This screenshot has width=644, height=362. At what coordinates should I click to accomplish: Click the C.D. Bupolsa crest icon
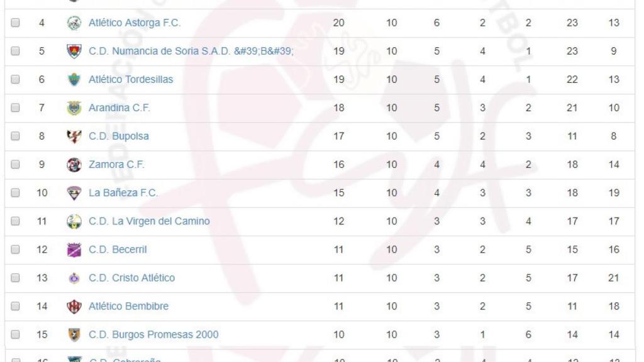[x=74, y=136]
